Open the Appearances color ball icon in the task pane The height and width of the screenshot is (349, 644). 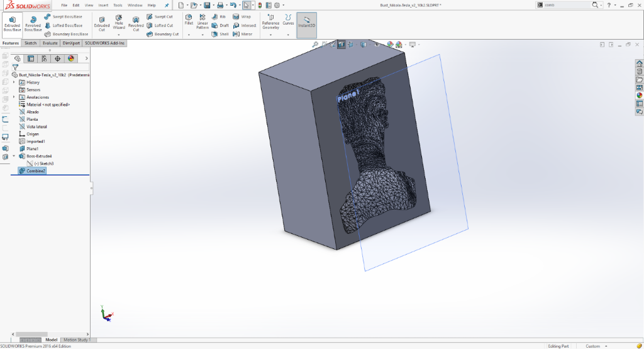[x=640, y=96]
